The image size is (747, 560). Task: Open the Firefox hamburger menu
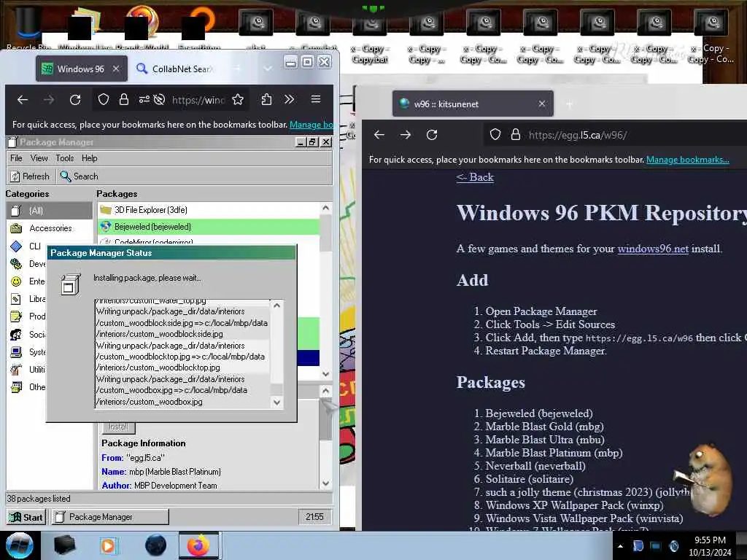(x=315, y=99)
